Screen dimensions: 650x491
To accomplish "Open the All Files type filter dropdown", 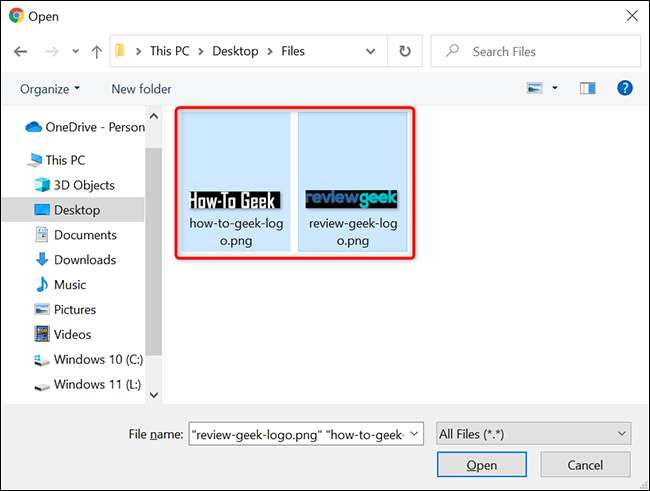I will 534,434.
